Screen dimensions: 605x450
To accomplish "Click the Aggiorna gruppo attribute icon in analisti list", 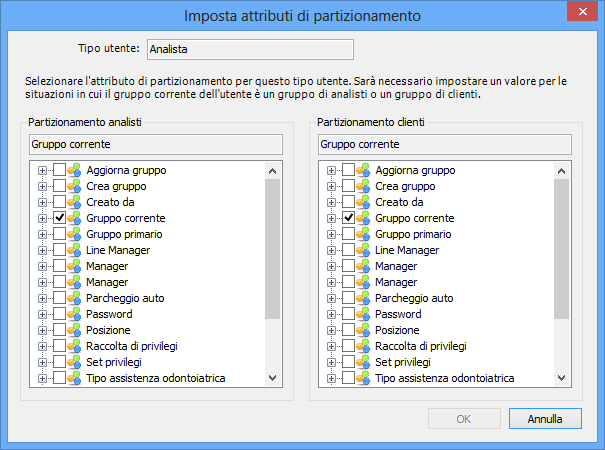I will click(74, 170).
